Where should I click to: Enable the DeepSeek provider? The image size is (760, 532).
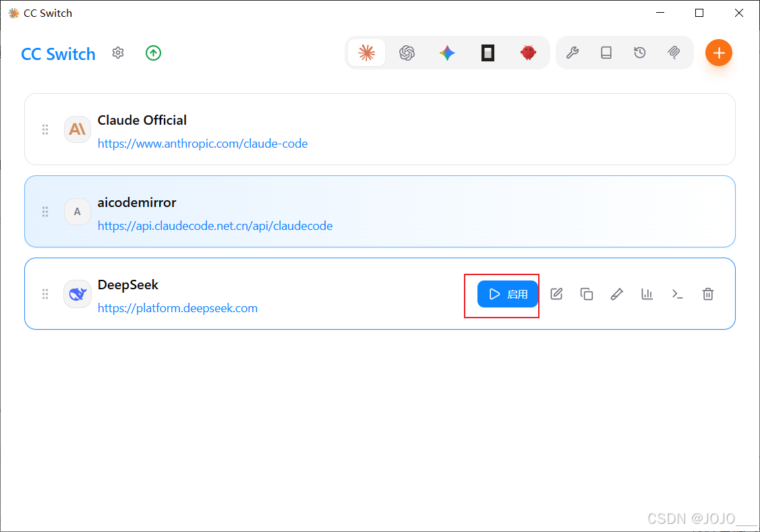click(x=508, y=294)
